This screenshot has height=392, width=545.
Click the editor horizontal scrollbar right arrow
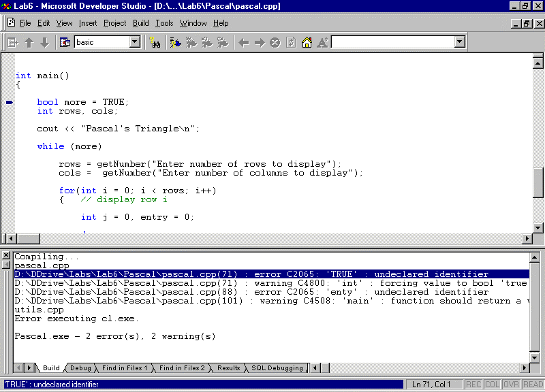(x=527, y=238)
